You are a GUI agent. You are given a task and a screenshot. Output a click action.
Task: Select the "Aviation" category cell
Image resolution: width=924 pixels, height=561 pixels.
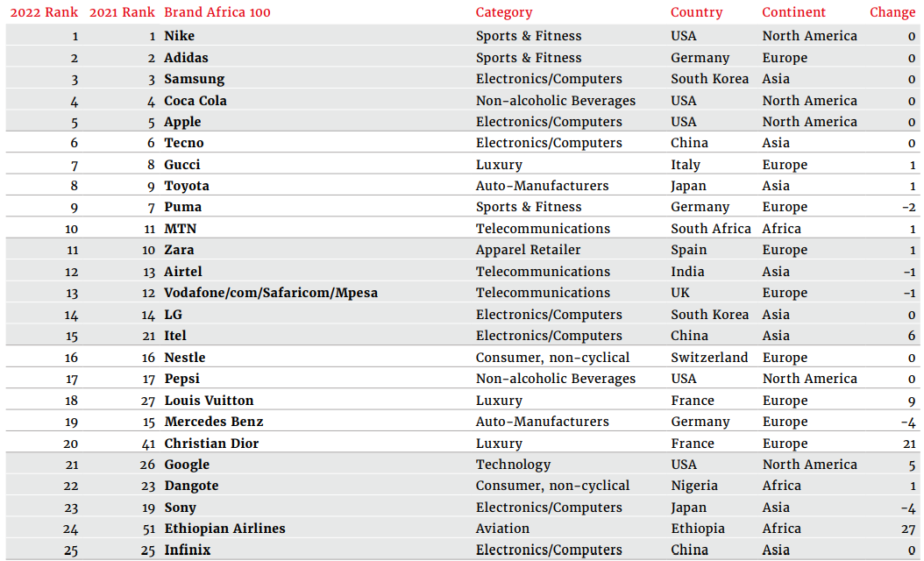tap(503, 529)
